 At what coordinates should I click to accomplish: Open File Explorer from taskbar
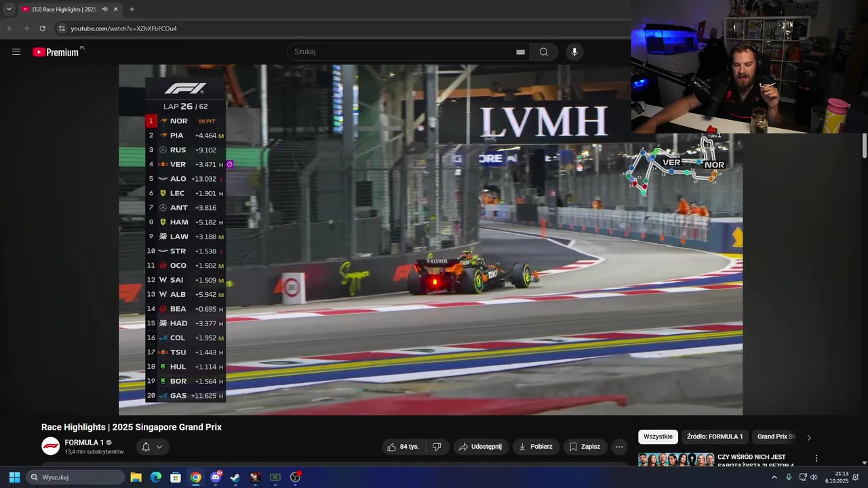pos(136,477)
